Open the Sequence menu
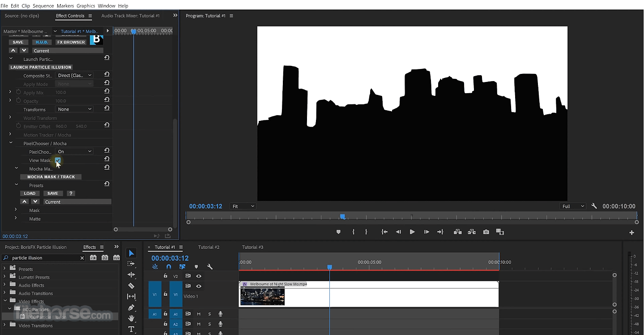 point(43,6)
